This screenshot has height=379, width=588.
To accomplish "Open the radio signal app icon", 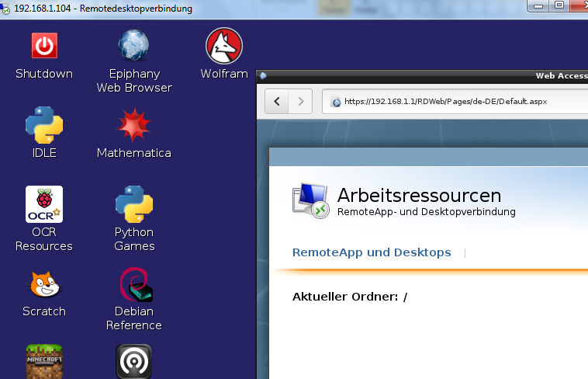I will pyautogui.click(x=134, y=361).
